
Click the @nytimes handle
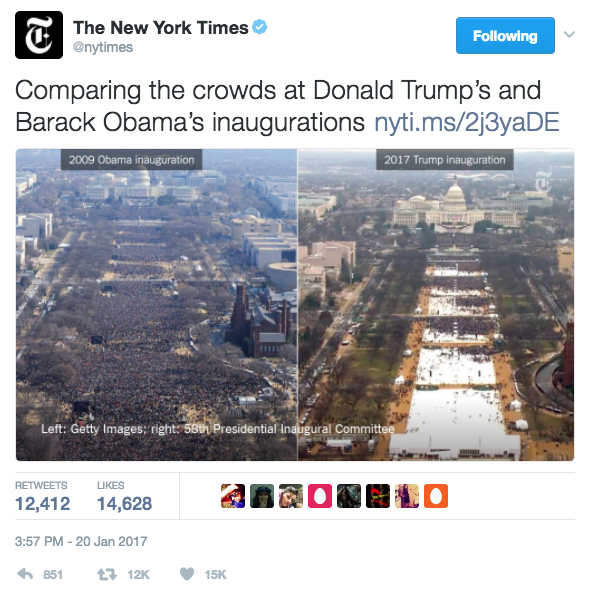coord(103,47)
